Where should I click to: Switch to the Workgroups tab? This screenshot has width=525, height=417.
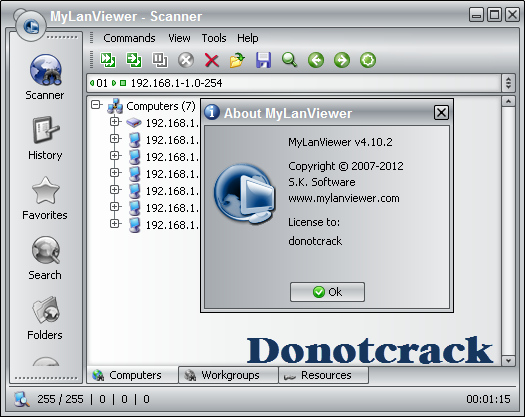[228, 375]
